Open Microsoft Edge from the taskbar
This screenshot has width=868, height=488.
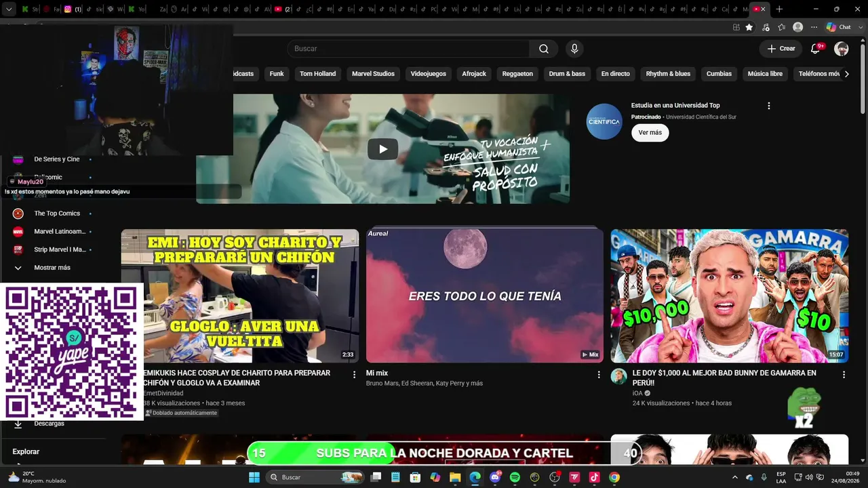(475, 477)
